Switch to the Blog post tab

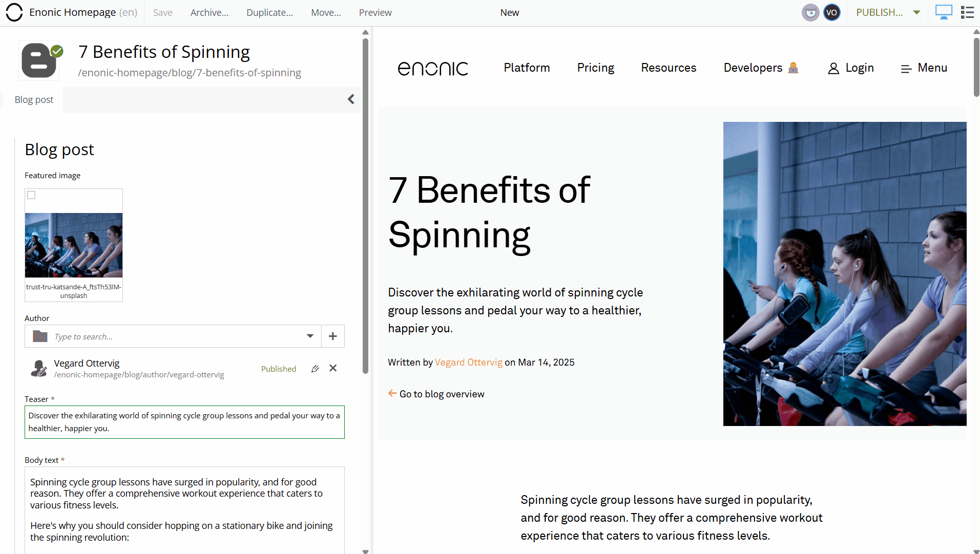pos(34,99)
